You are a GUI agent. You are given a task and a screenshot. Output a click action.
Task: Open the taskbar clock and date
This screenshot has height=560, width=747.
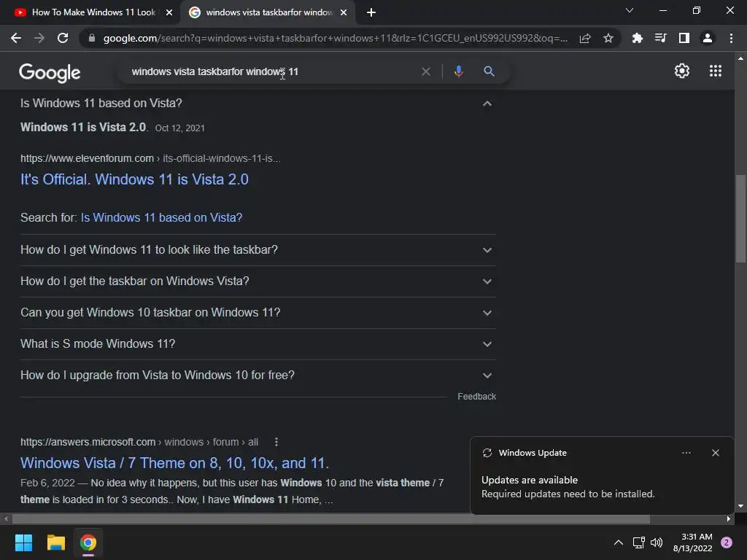coord(693,542)
